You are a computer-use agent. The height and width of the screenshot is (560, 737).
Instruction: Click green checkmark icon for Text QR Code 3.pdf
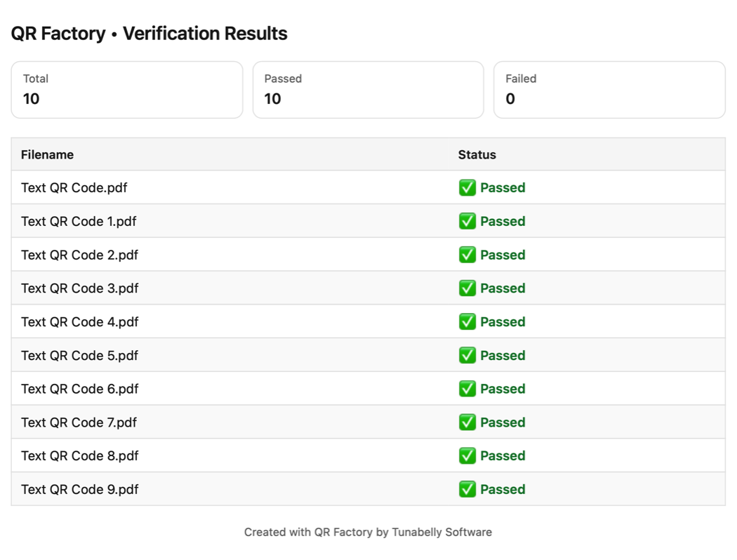click(x=467, y=288)
